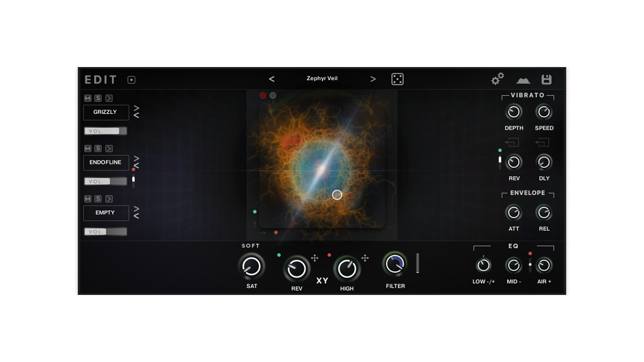
Task: Click the play arrow above GRIZZLY
Action: [109, 98]
